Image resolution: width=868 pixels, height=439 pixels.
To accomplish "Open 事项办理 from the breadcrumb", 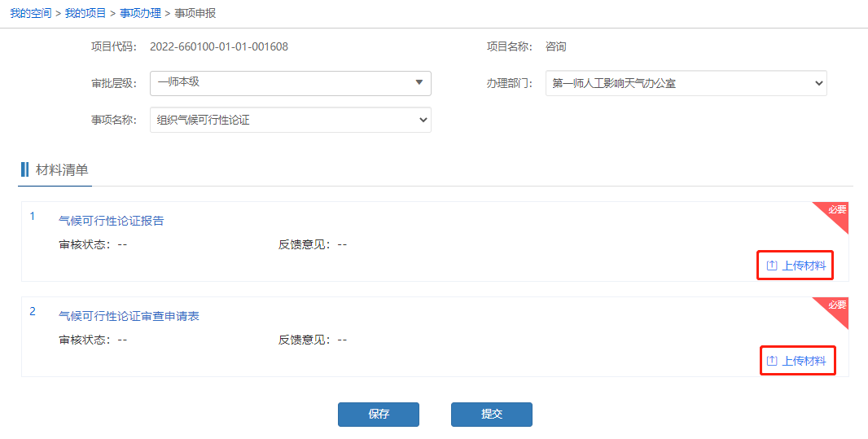I will [140, 14].
